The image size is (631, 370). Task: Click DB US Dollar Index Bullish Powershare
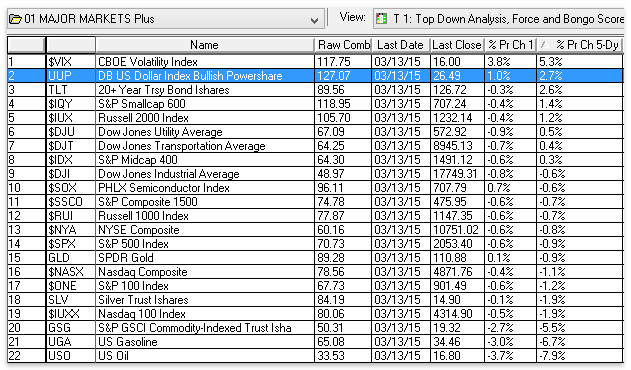point(190,76)
